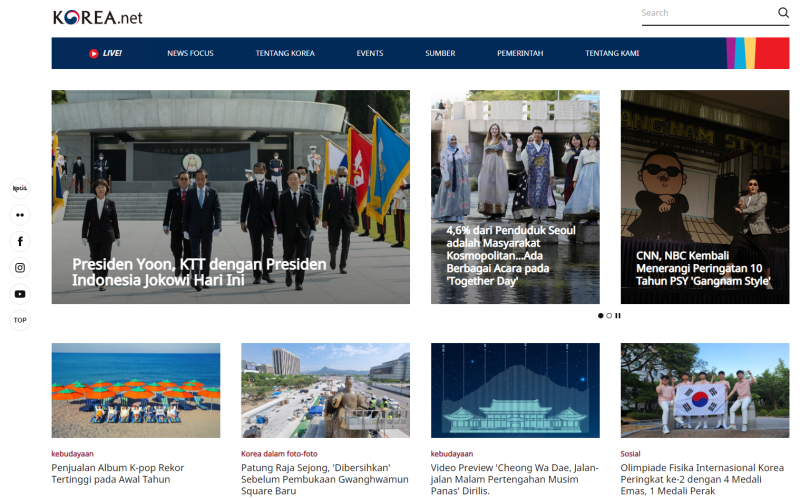Image resolution: width=800 pixels, height=498 pixels.
Task: Open the Facebook sidebar icon
Action: click(20, 241)
